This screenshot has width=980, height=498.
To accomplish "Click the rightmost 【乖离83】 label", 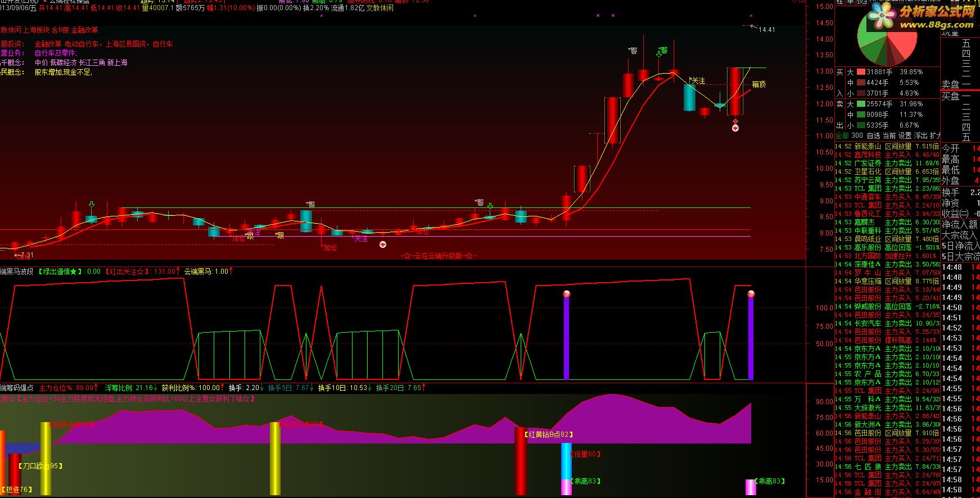I will point(769,481).
